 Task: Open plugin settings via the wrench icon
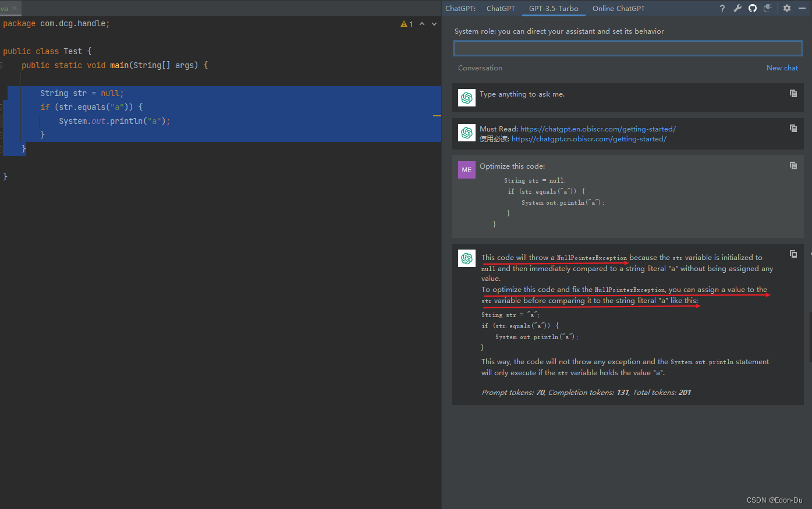[737, 8]
